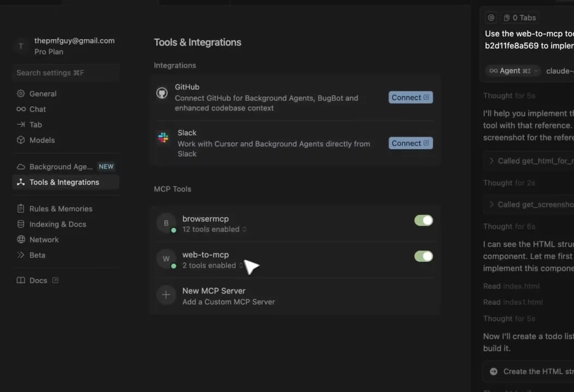Screen dimensions: 574x392
Task: Connect the Slack integration
Action: [410, 143]
